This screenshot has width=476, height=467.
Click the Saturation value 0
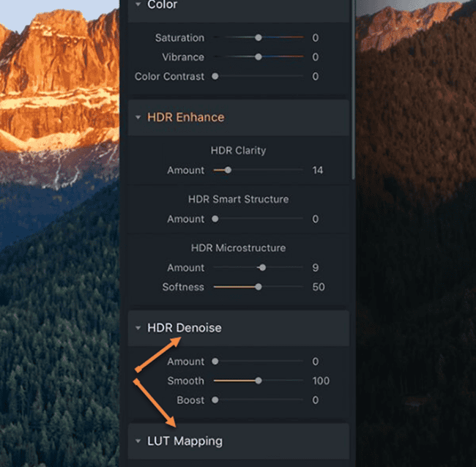coord(316,37)
